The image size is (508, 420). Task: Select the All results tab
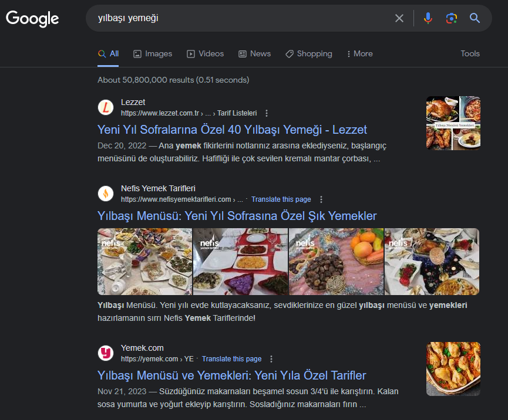108,54
